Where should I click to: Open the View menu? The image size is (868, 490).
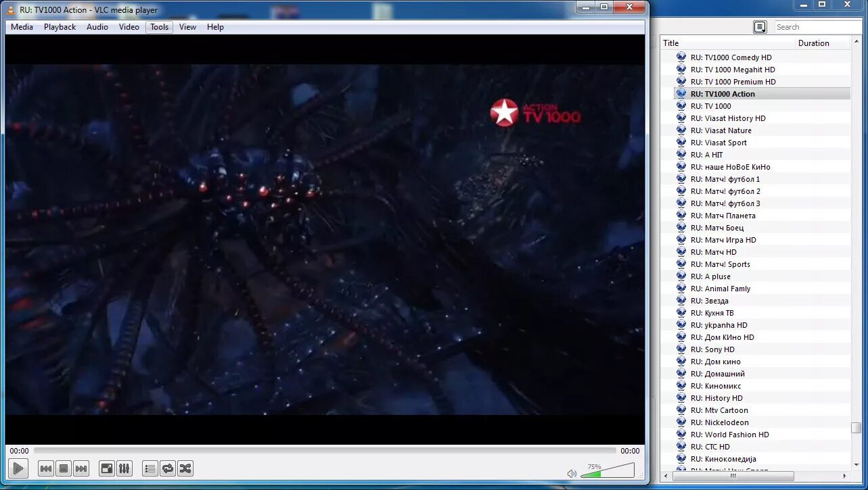(187, 27)
